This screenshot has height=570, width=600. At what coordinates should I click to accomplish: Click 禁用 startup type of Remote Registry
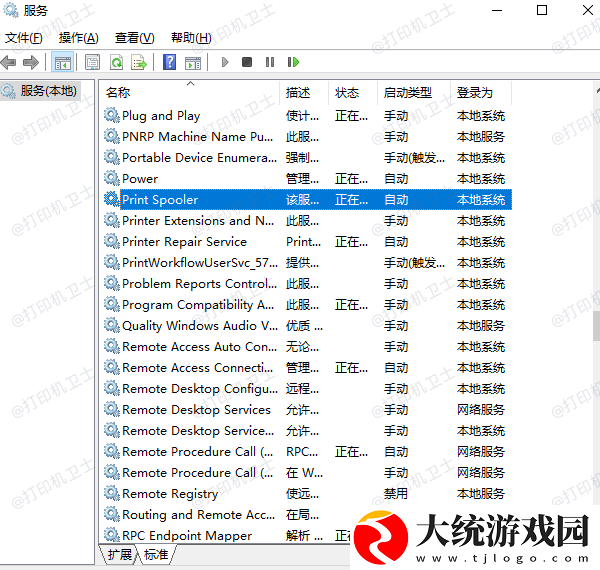(396, 493)
